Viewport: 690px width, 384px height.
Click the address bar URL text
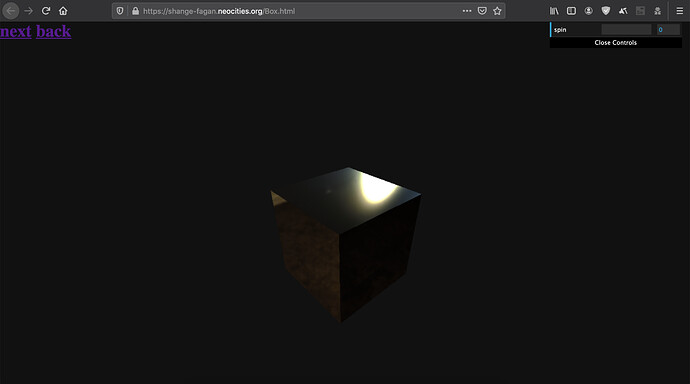[219, 11]
